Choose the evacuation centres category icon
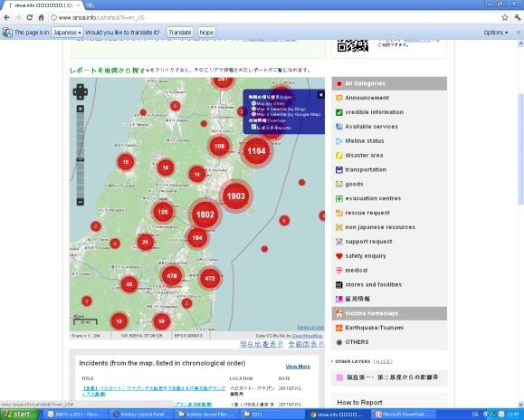This screenshot has width=524, height=420. 338,198
